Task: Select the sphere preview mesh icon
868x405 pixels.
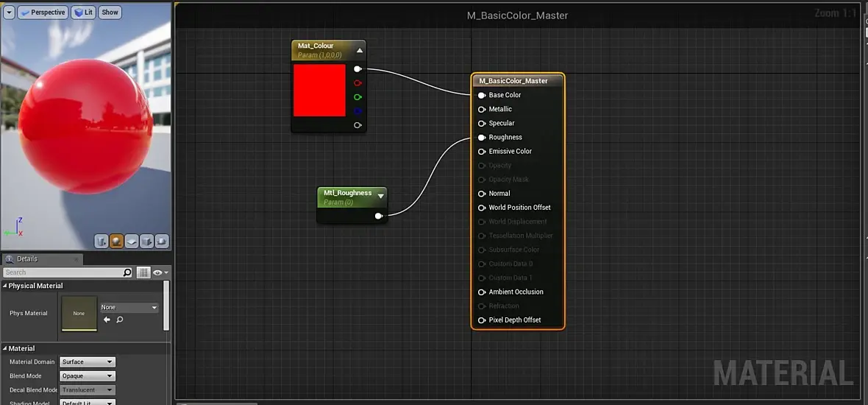Action: (116, 242)
